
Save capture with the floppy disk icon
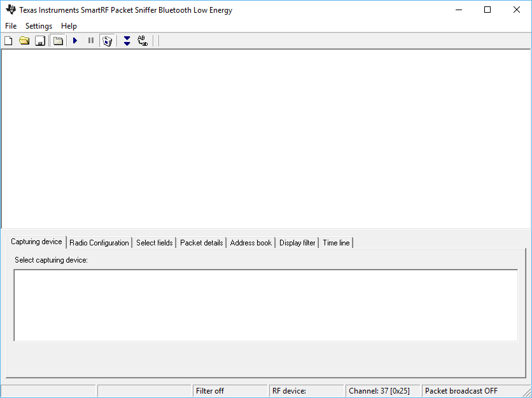(x=40, y=41)
